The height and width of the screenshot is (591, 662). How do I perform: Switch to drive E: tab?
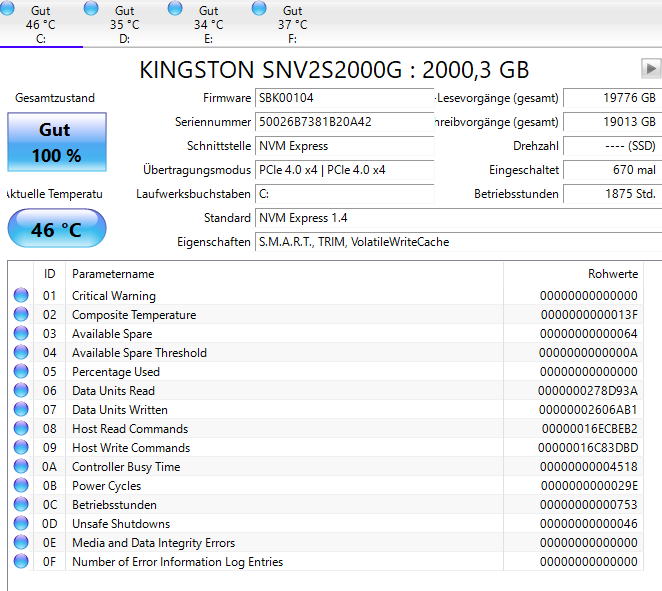point(209,24)
